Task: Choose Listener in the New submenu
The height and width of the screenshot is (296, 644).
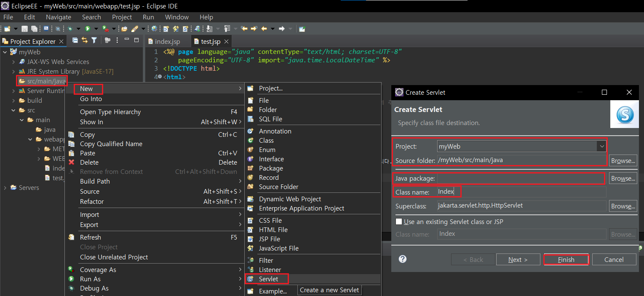Action: [x=270, y=270]
